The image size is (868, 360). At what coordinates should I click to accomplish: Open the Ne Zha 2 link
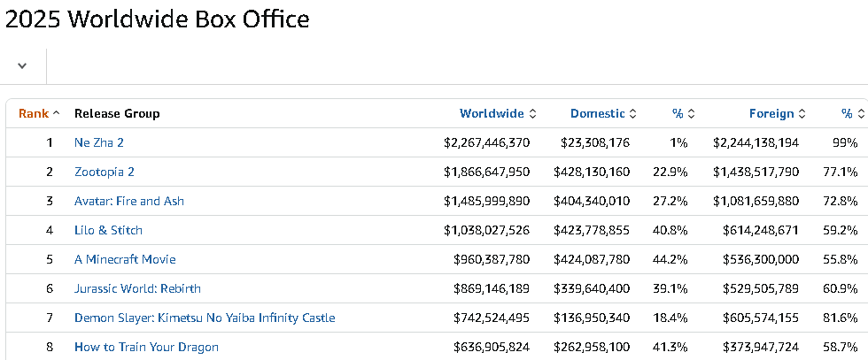pos(99,142)
